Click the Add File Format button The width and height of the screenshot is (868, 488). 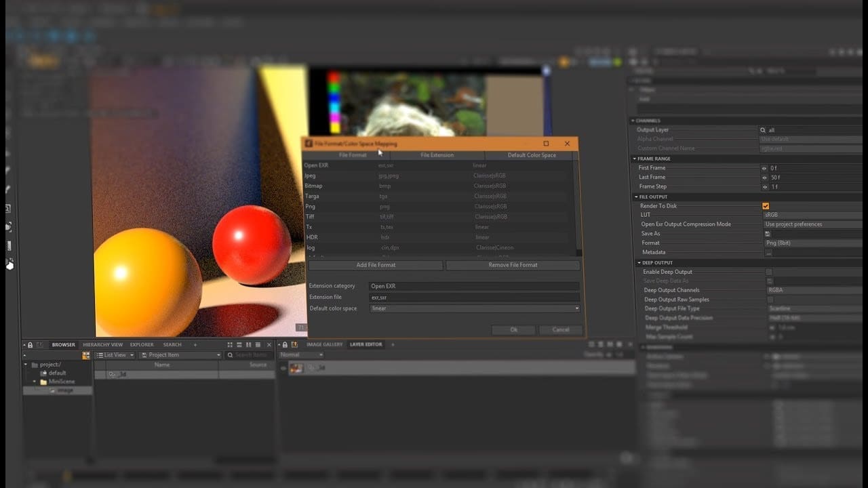click(375, 265)
